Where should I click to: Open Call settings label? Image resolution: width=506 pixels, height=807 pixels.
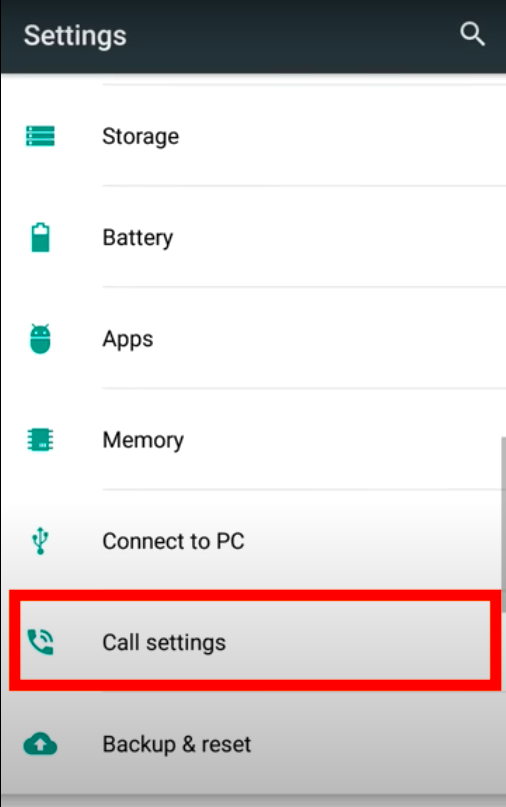(164, 643)
